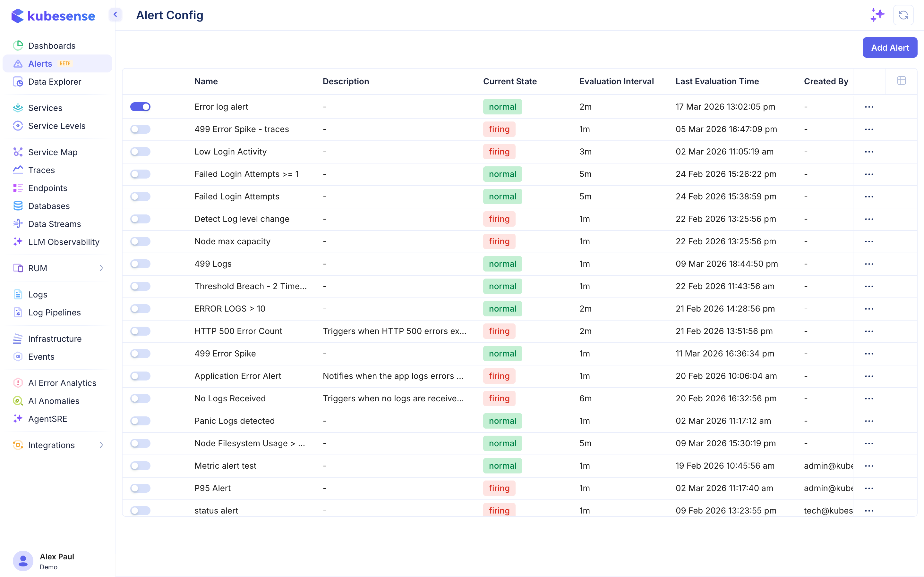Image resolution: width=924 pixels, height=577 pixels.
Task: Go to LLM Observability page
Action: click(64, 242)
